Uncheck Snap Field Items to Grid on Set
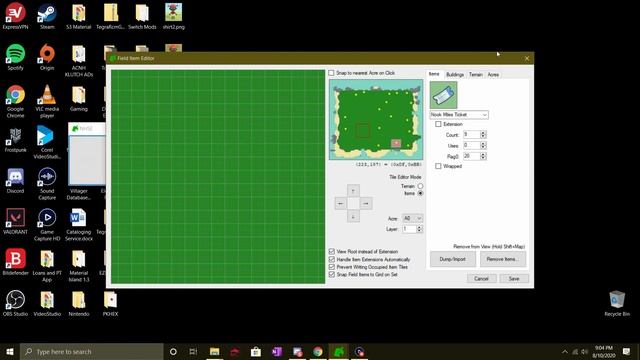 (x=331, y=275)
